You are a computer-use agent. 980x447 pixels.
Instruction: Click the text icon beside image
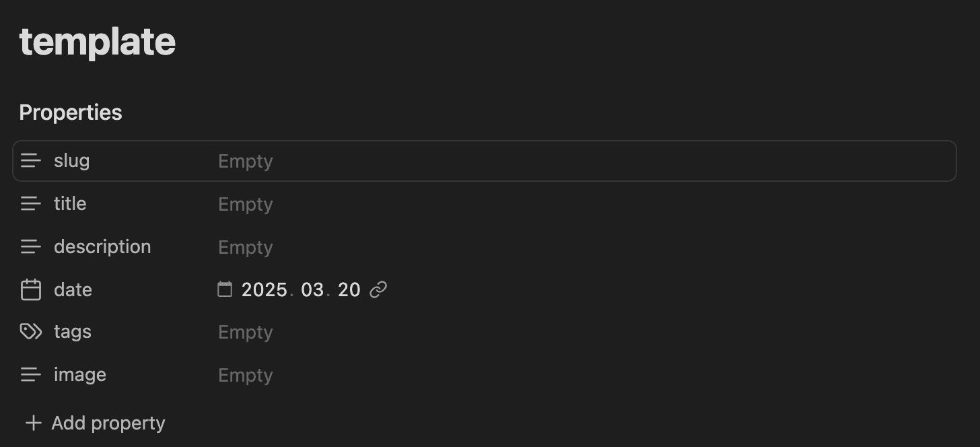tap(31, 375)
